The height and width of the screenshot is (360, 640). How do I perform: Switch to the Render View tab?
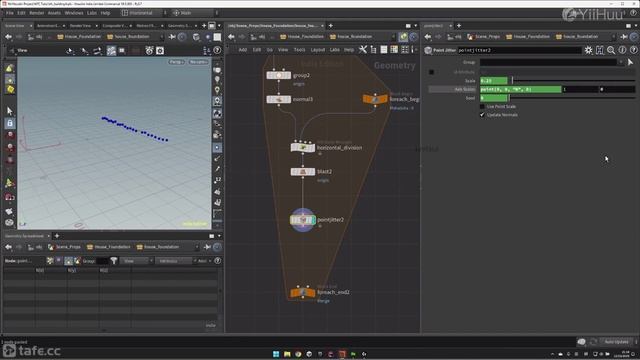coord(81,25)
